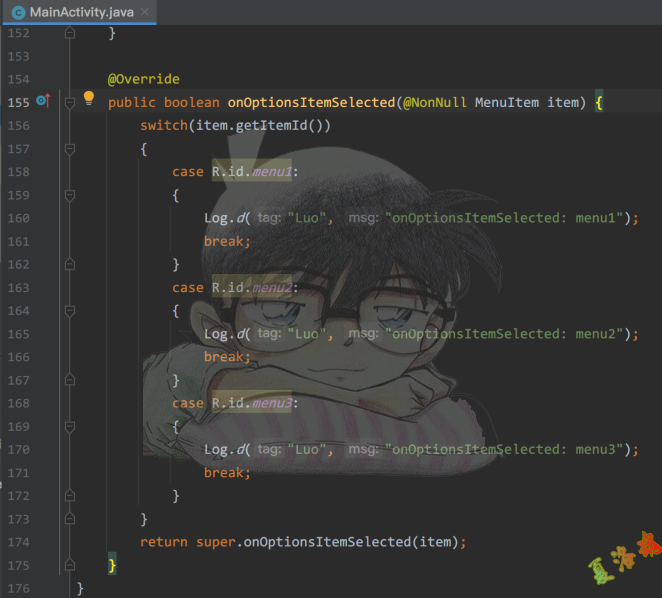Click the fold end marker on line 162

pyautogui.click(x=69, y=264)
